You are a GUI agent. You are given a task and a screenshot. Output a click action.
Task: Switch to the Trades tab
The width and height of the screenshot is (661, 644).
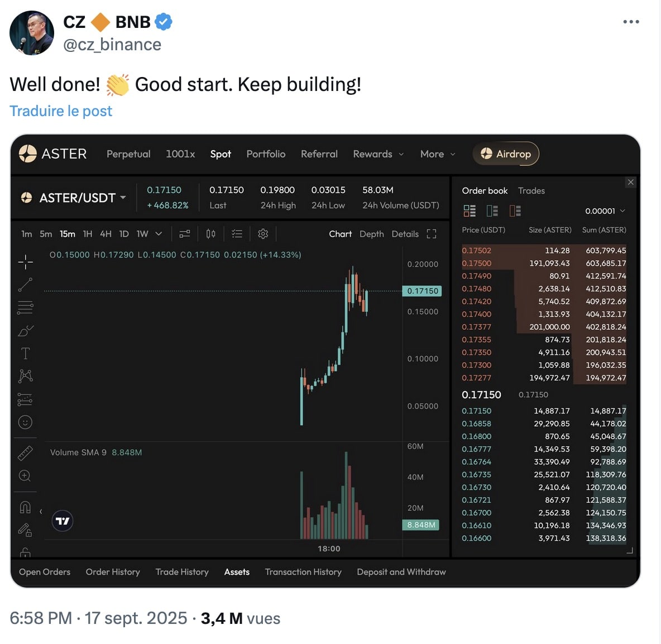pyautogui.click(x=531, y=191)
